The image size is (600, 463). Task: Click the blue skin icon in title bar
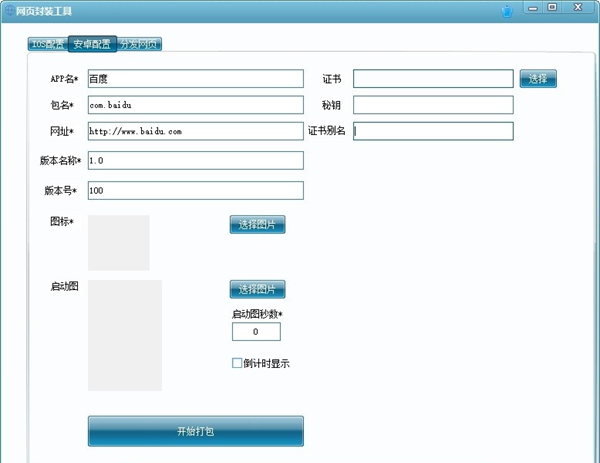(507, 11)
